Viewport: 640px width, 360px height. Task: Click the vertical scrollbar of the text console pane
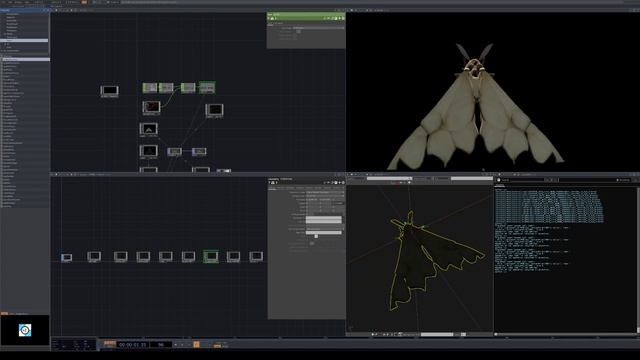coord(638,259)
